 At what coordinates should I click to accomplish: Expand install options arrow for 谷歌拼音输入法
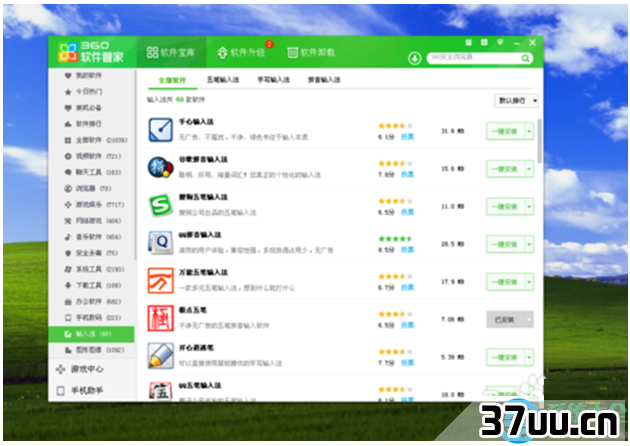(530, 169)
